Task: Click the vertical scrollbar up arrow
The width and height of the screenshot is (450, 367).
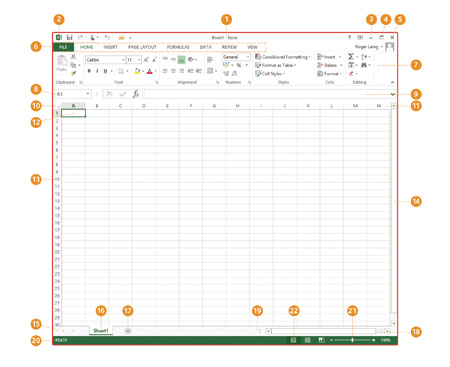Action: coord(394,106)
